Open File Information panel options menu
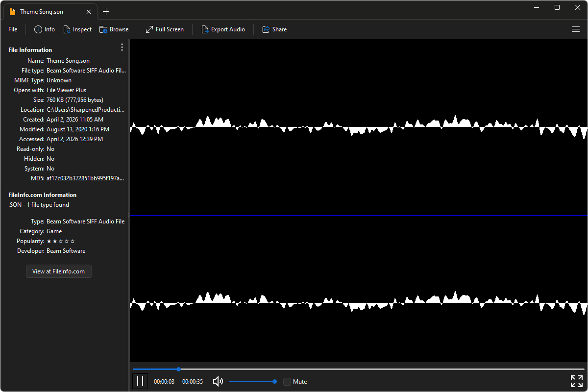 point(122,48)
